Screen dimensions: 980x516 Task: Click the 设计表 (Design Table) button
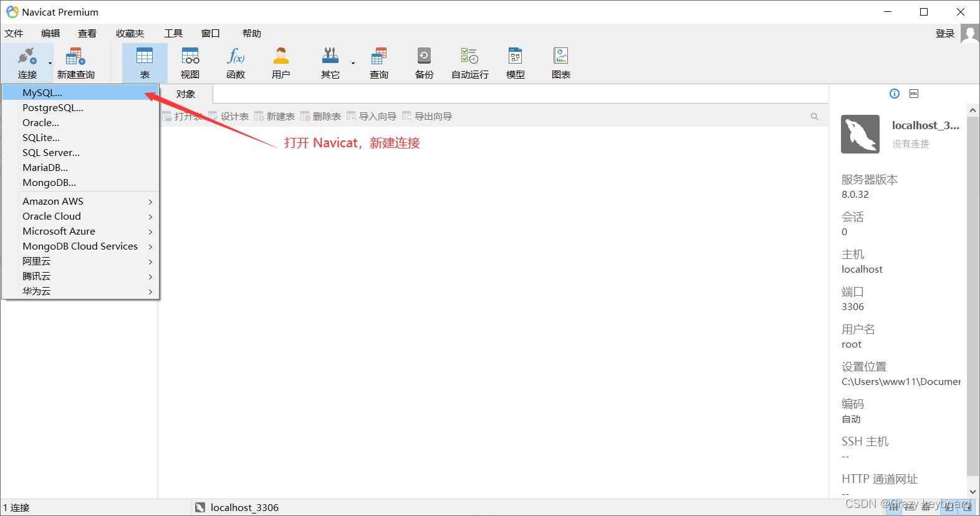coord(229,117)
